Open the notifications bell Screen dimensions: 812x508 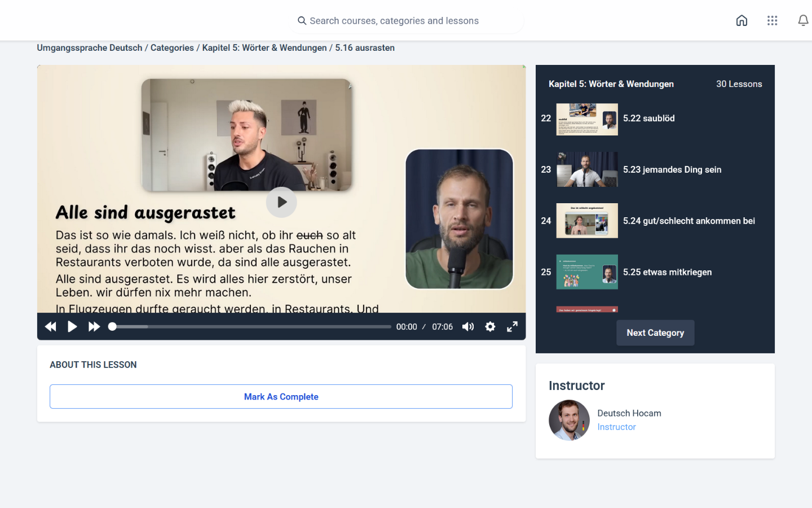tap(802, 21)
